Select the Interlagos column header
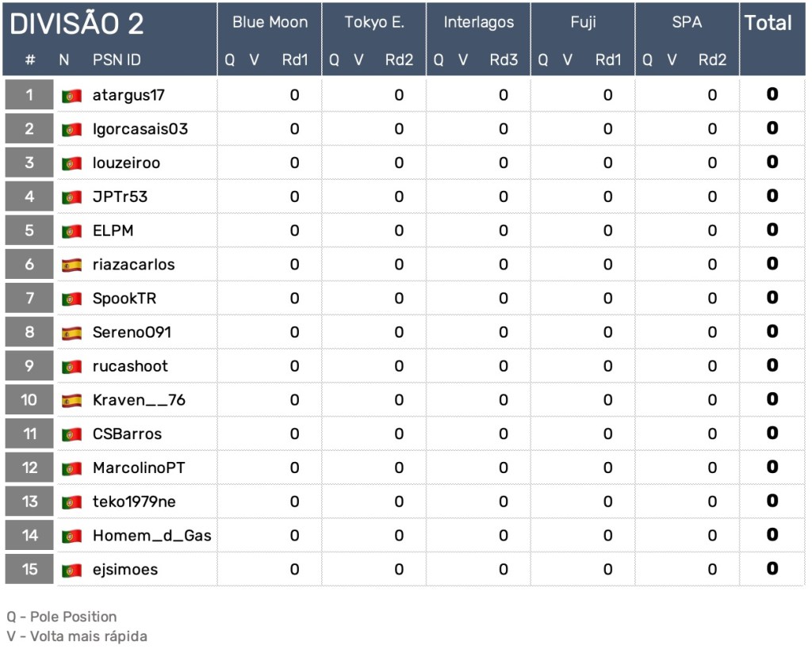 [478, 22]
